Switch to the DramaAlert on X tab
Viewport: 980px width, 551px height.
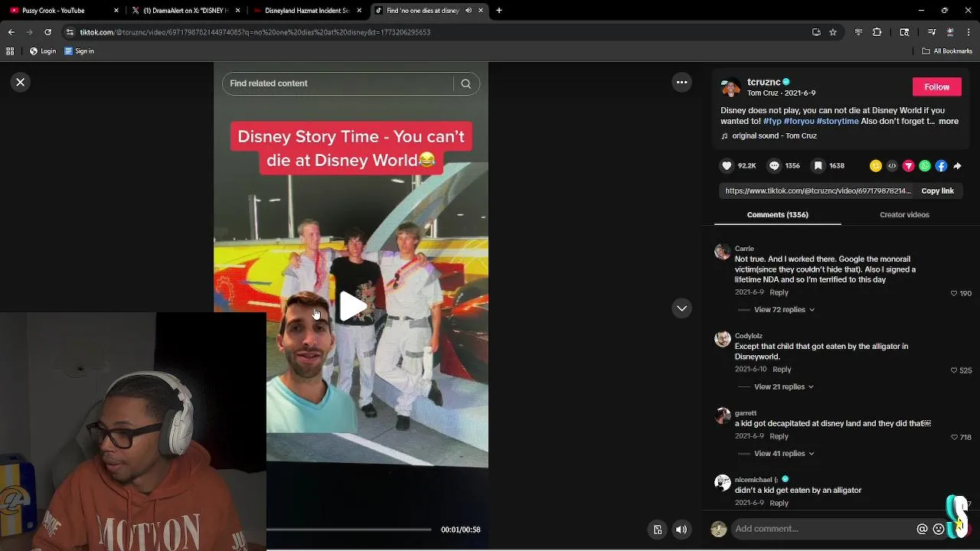point(185,11)
